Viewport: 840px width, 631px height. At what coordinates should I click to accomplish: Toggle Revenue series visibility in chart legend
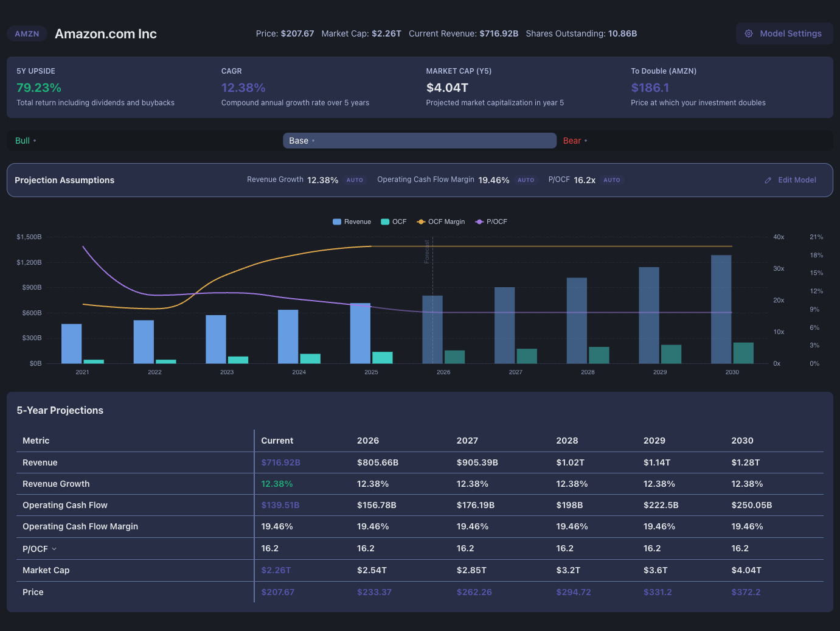point(352,221)
